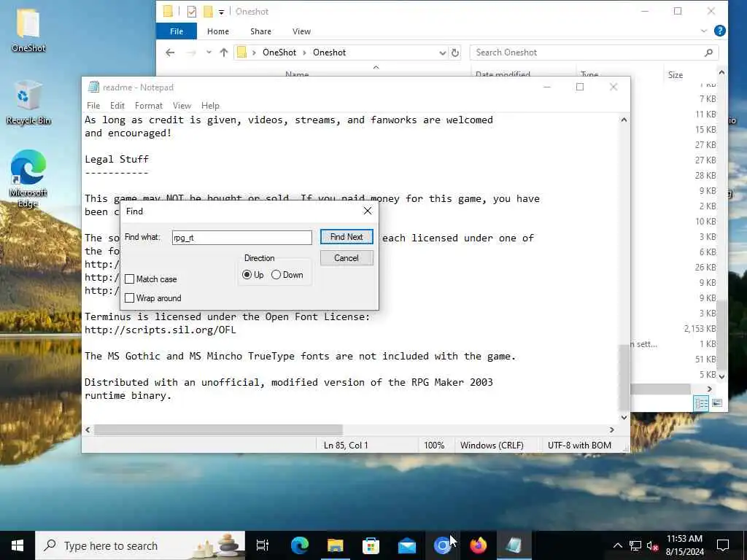Click Cancel in the Find dialog
This screenshot has width=747, height=560.
coord(347,258)
